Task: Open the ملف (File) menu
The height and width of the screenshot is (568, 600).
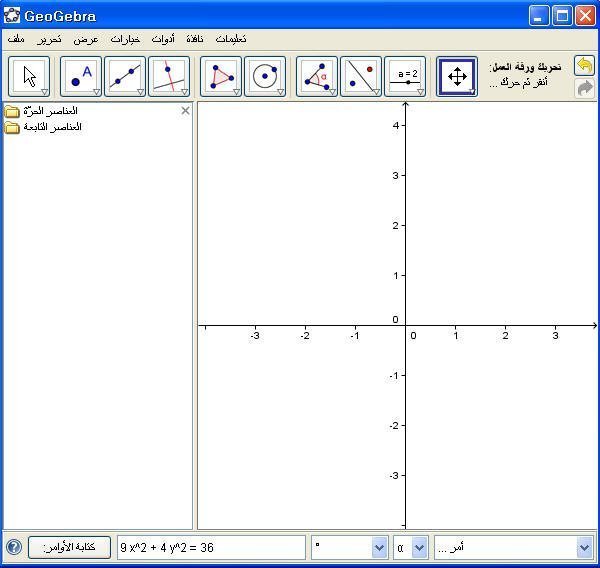Action: pos(16,39)
